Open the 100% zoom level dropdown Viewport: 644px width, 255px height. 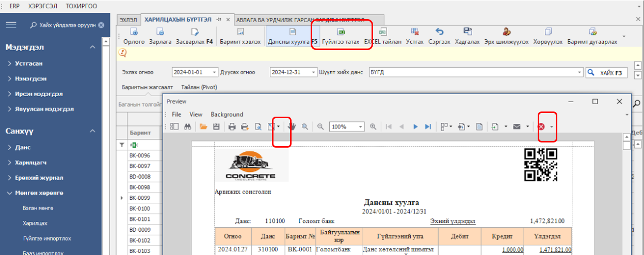click(361, 126)
